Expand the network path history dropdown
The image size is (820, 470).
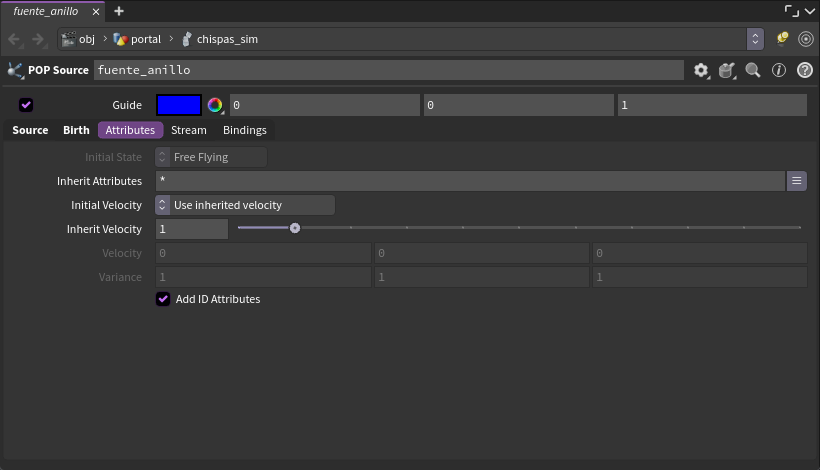point(755,39)
